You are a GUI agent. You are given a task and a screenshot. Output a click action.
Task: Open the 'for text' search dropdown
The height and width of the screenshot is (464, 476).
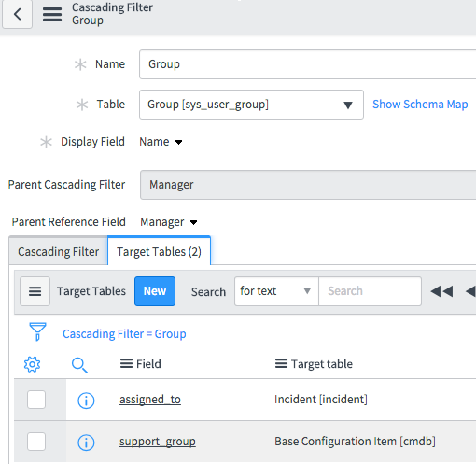tap(276, 291)
